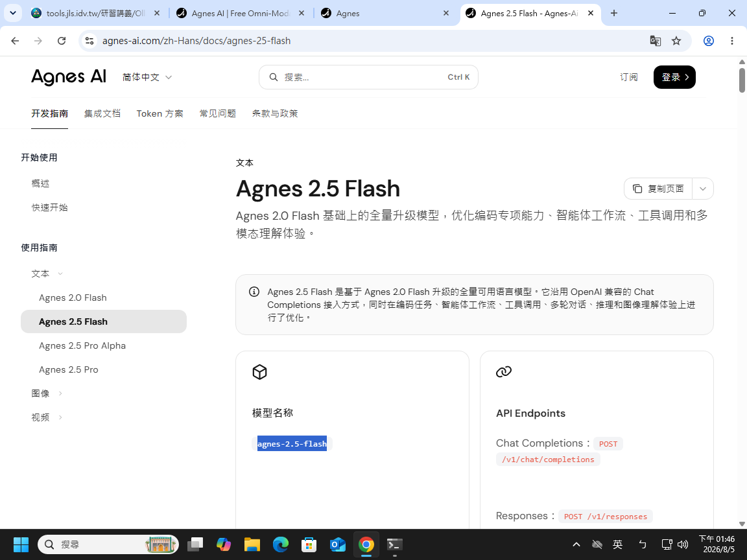The width and height of the screenshot is (747, 560).
Task: Select the 条款与政策 navigation tab
Action: point(275,113)
